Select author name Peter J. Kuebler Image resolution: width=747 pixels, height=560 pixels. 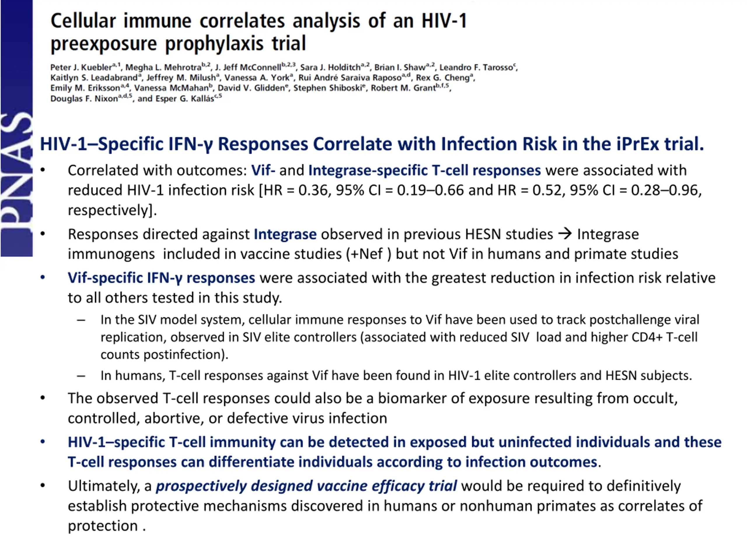click(x=81, y=67)
